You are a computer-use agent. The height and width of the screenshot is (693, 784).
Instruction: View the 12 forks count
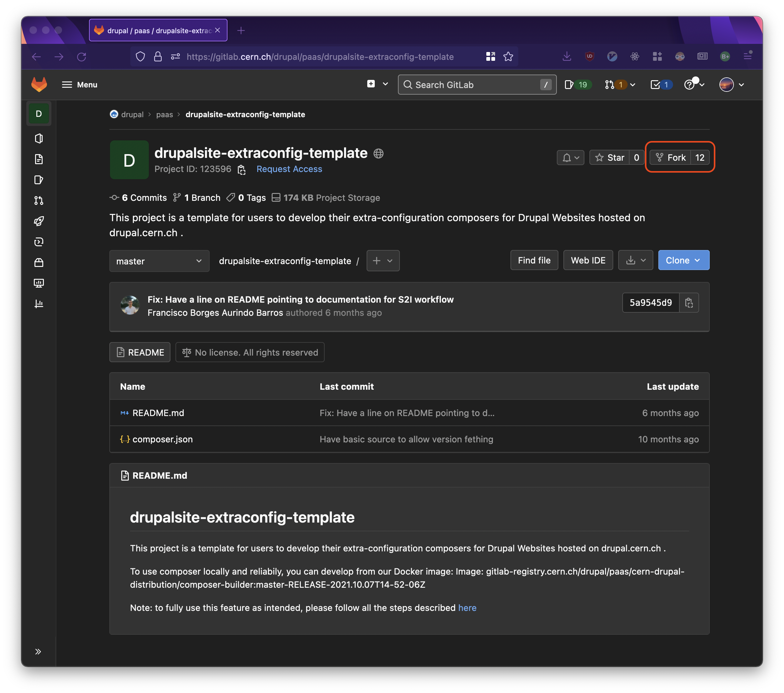(x=700, y=158)
